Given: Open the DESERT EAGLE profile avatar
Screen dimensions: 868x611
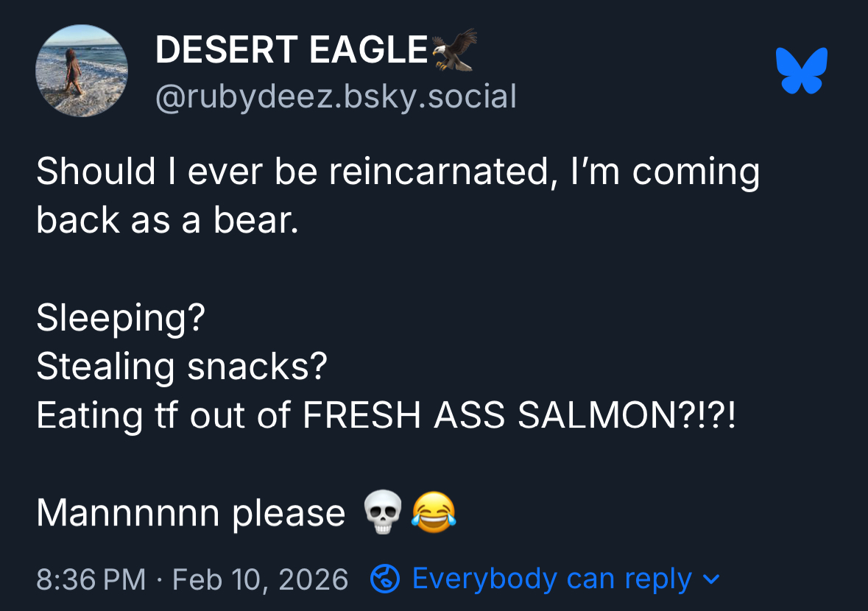Looking at the screenshot, I should tap(82, 71).
